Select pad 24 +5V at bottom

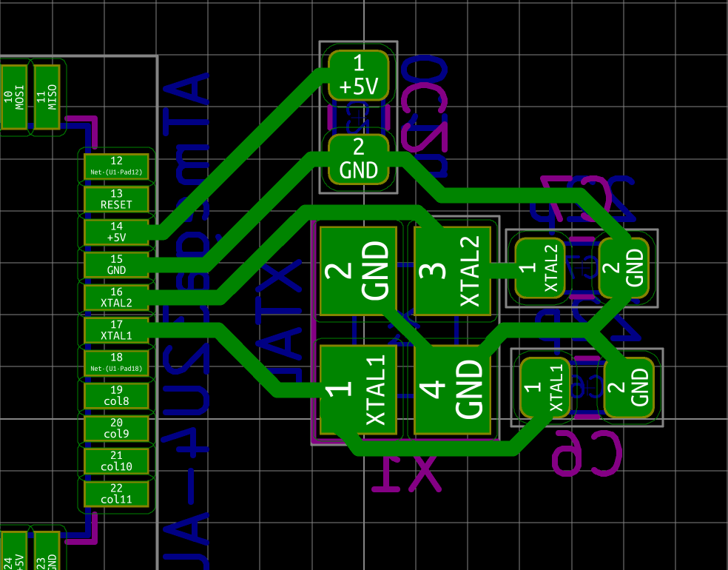(x=14, y=551)
